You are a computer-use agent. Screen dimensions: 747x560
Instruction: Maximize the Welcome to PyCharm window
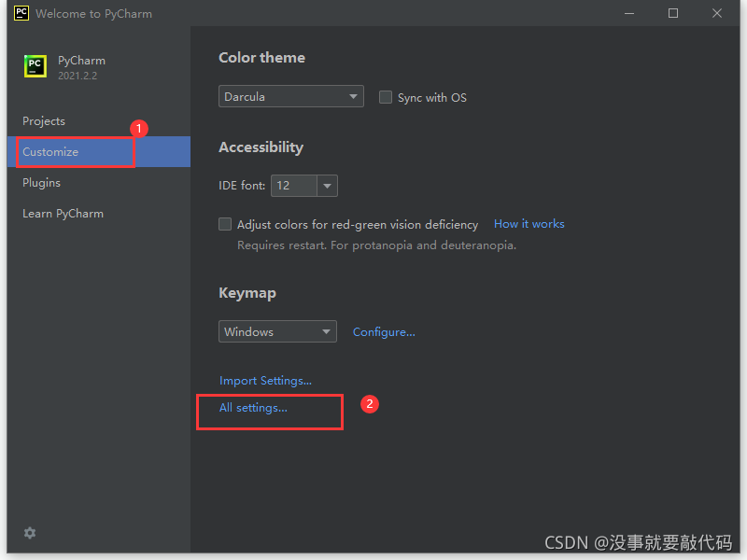(x=673, y=13)
